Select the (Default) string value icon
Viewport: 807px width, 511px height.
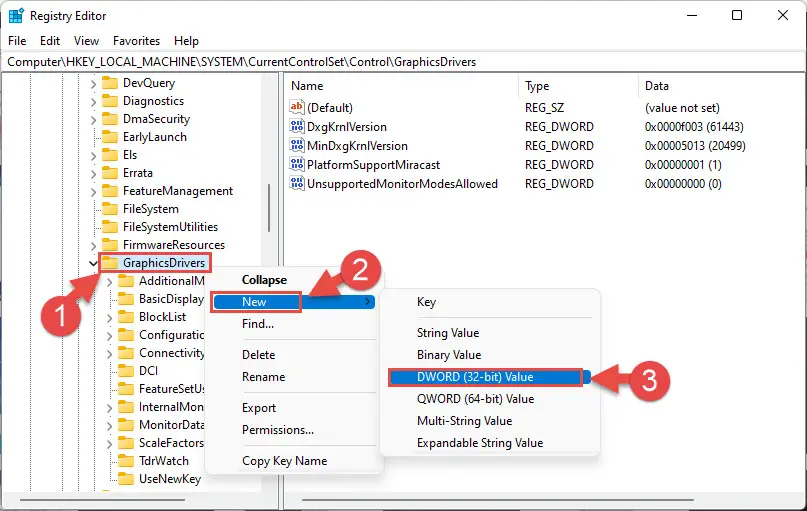click(x=296, y=107)
